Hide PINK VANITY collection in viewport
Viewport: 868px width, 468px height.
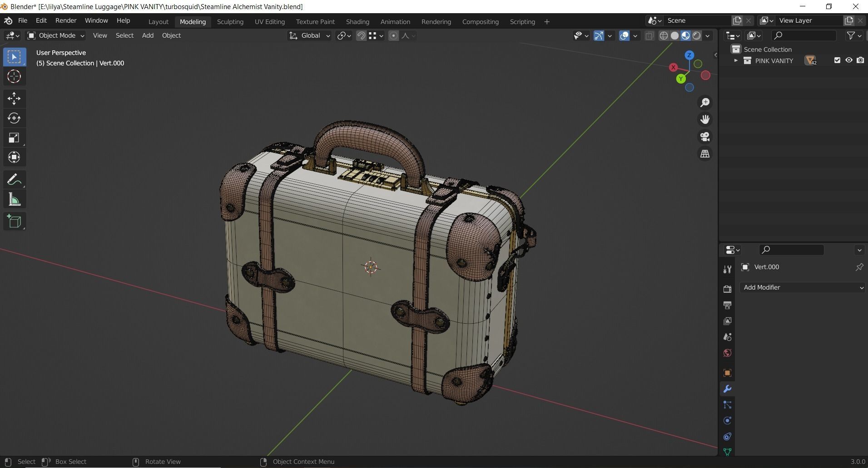pos(848,60)
